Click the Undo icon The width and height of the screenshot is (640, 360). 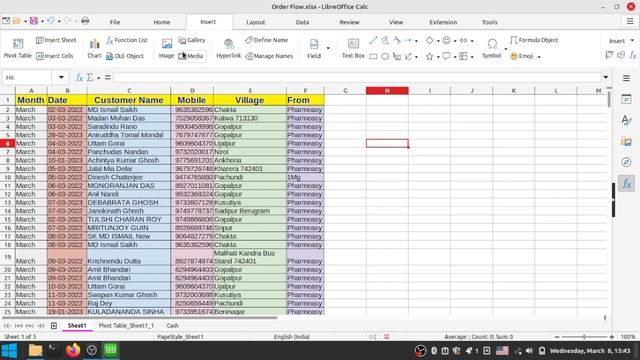(x=51, y=20)
